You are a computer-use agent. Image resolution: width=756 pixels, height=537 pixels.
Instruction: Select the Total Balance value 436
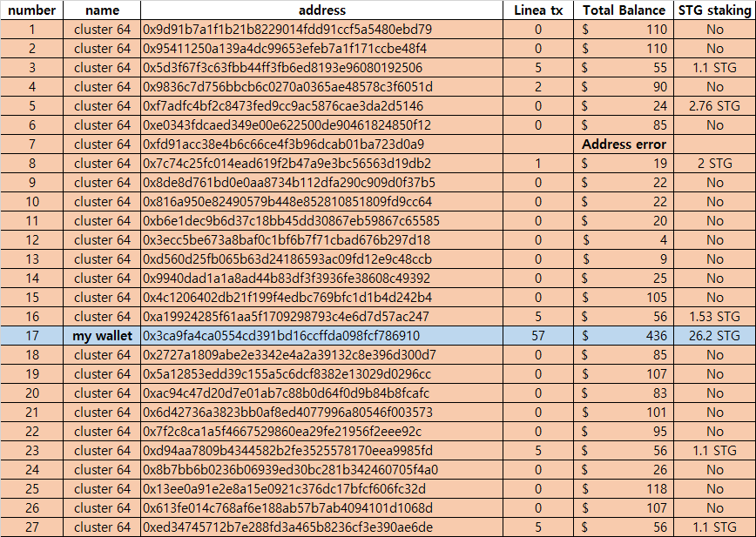pos(624,336)
